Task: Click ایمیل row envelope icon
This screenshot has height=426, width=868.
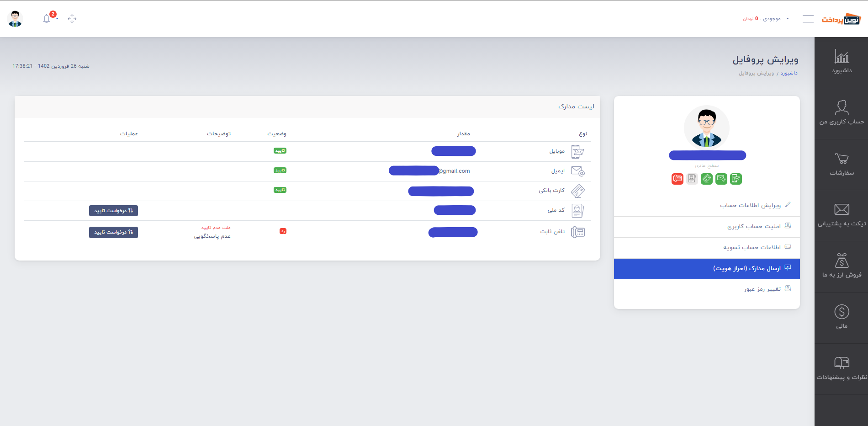Action: coord(578,171)
